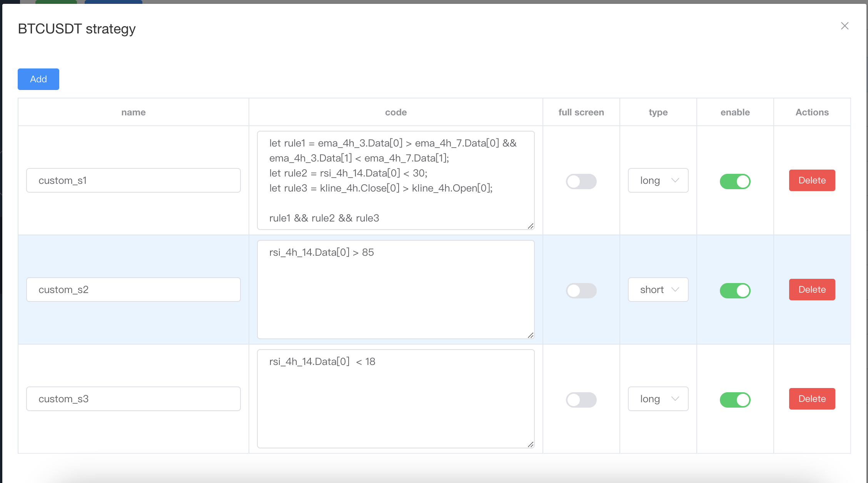Toggle full screen for custom_s2
Viewport: 868px width, 483px height.
click(x=581, y=291)
